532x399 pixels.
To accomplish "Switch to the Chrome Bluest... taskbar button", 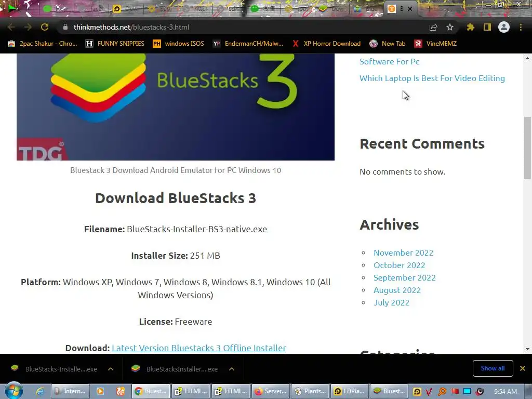I will (x=151, y=391).
